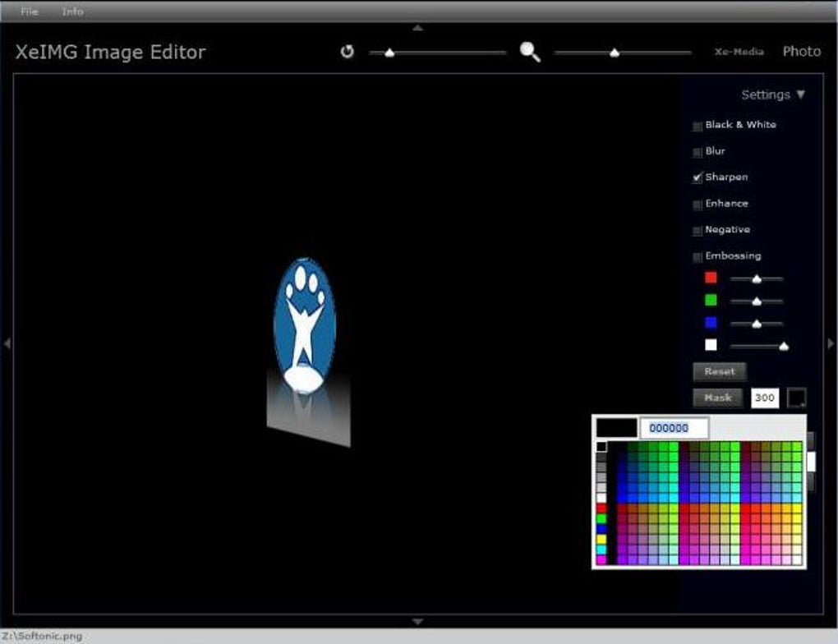
Task: Uncheck the Sharpen checkbox
Action: (698, 177)
